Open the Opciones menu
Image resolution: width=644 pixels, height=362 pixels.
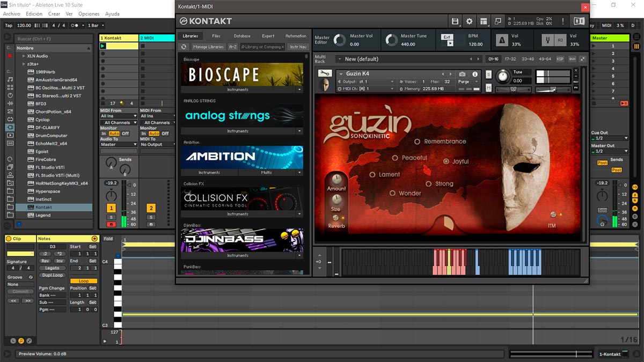click(89, 14)
